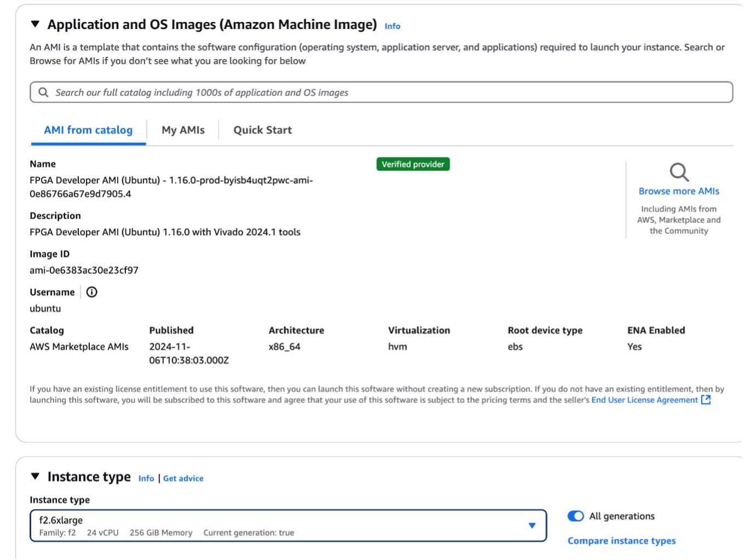
Task: Click the full catalog search input field
Action: click(x=219, y=92)
